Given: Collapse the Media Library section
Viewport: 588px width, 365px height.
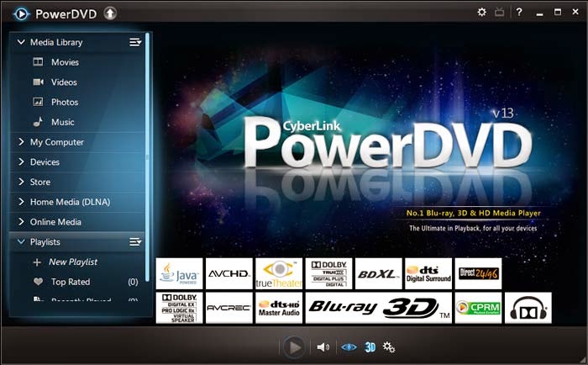Looking at the screenshot, I should click(21, 42).
